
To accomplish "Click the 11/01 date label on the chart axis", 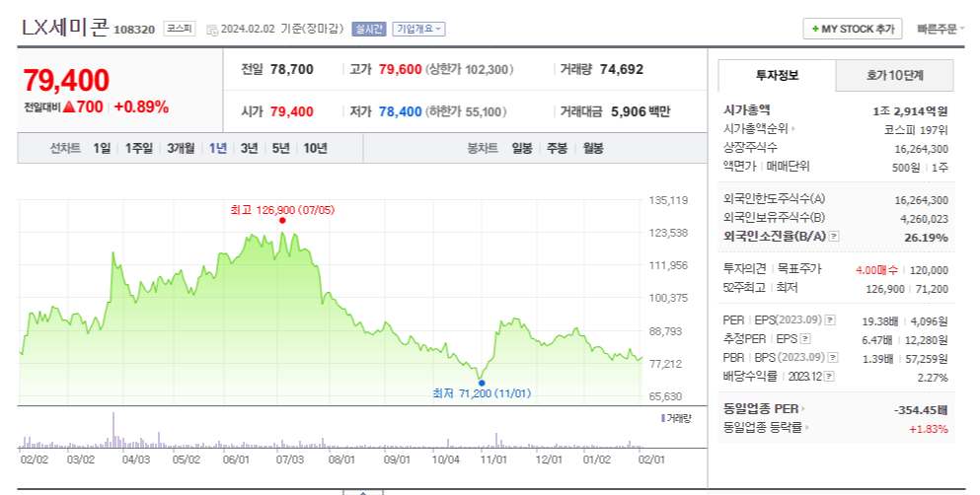I will (493, 460).
